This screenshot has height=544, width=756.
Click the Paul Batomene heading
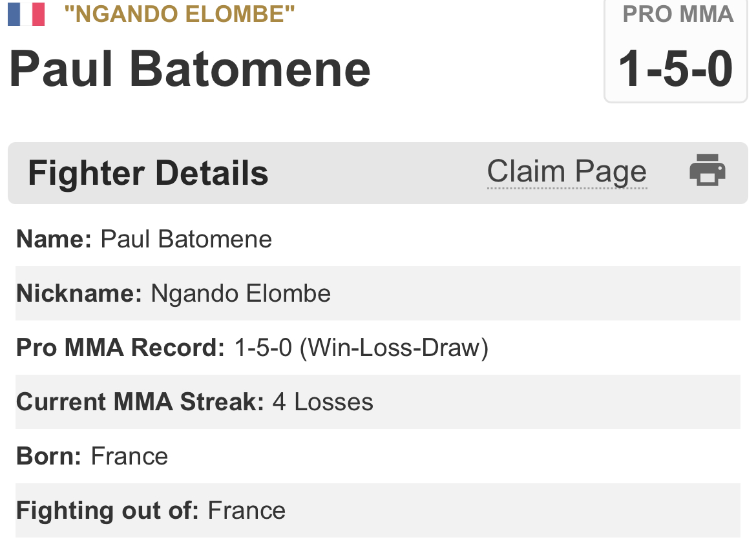click(x=190, y=68)
